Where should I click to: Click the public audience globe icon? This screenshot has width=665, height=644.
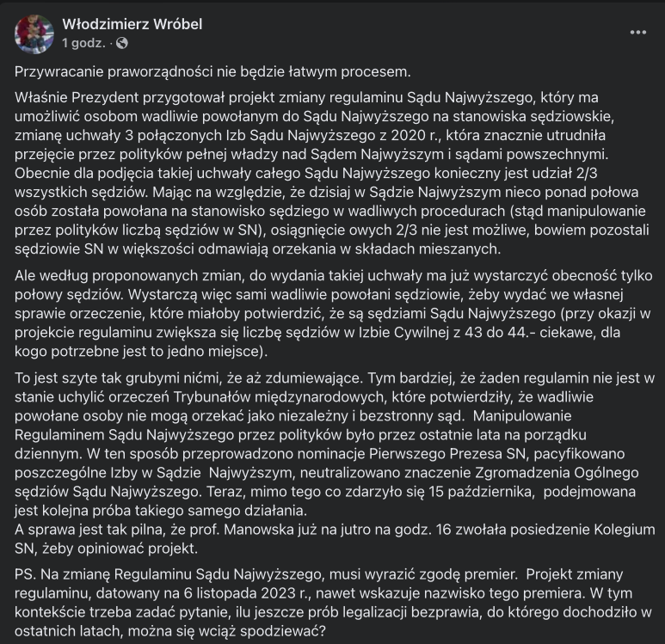[122, 42]
